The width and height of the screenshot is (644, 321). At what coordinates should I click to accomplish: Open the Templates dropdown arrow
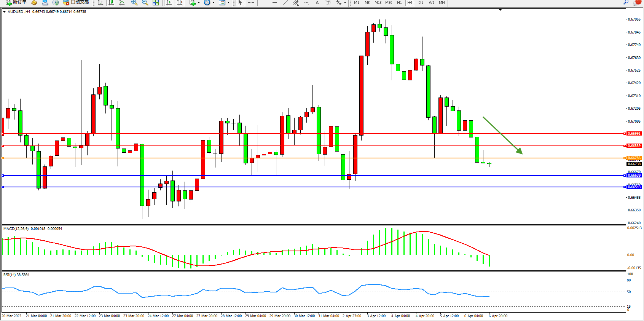pyautogui.click(x=228, y=3)
